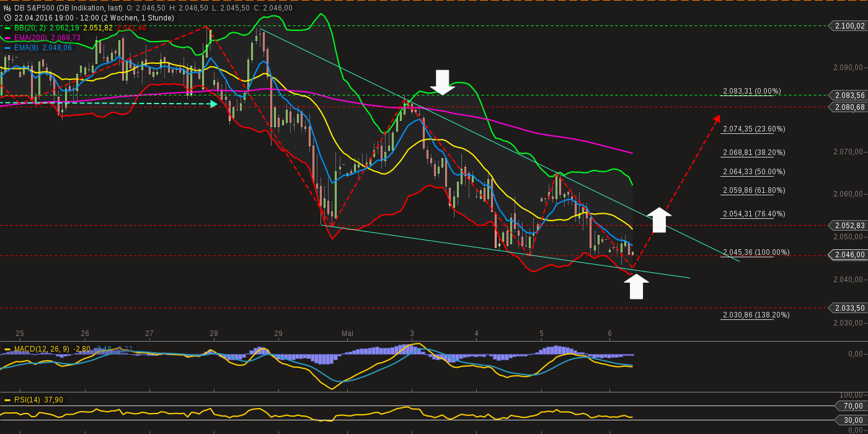Click the candlestick chart-type icon beside DB S&P500
The image size is (868, 434).
click(x=7, y=8)
